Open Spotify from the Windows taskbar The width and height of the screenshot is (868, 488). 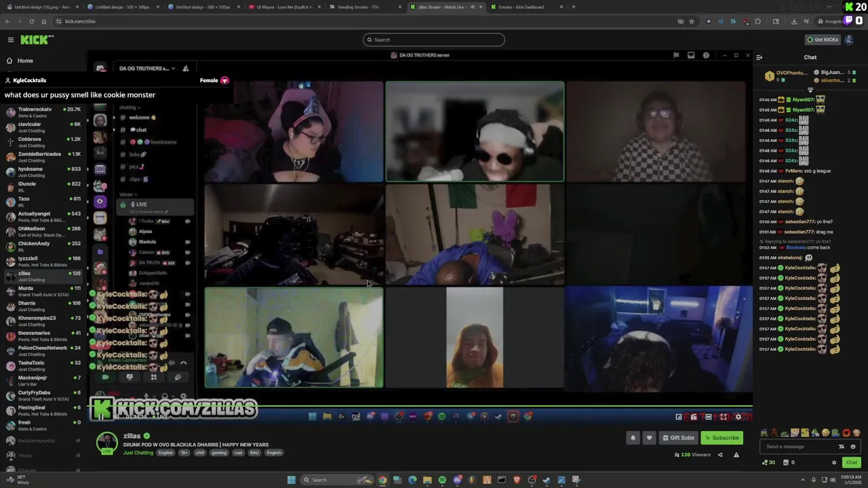pyautogui.click(x=442, y=480)
